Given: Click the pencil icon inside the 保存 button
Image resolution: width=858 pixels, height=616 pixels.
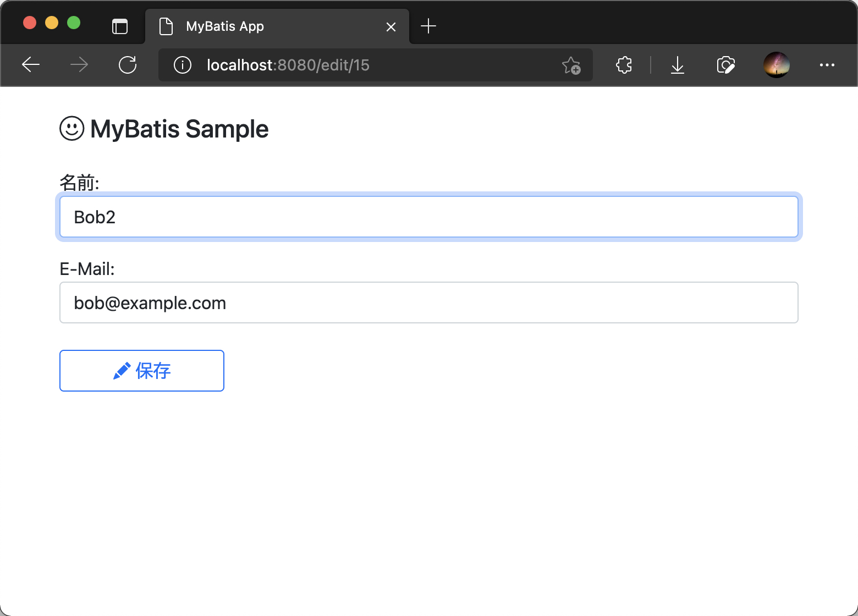Looking at the screenshot, I should coord(122,370).
